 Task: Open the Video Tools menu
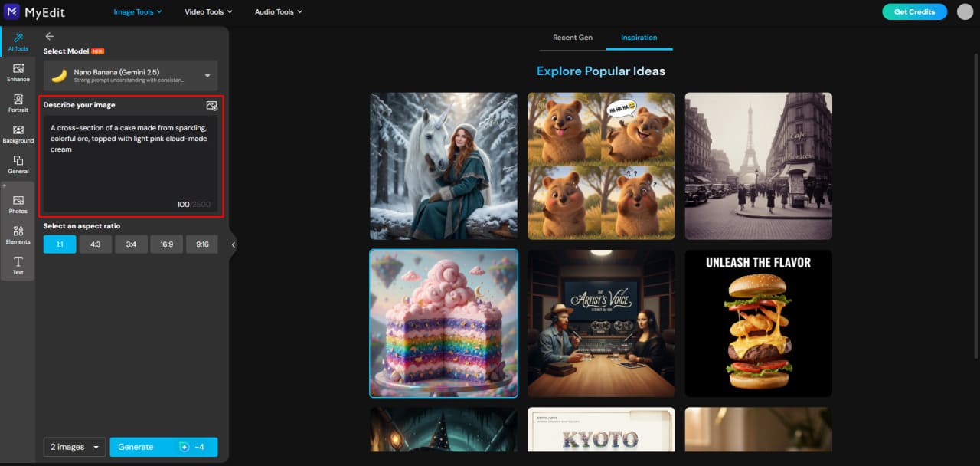[208, 11]
